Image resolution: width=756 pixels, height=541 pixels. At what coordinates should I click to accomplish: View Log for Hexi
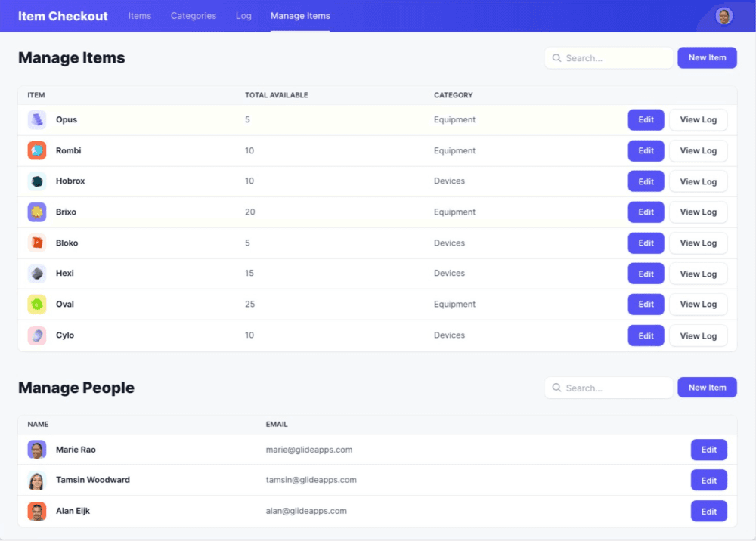pyautogui.click(x=698, y=274)
